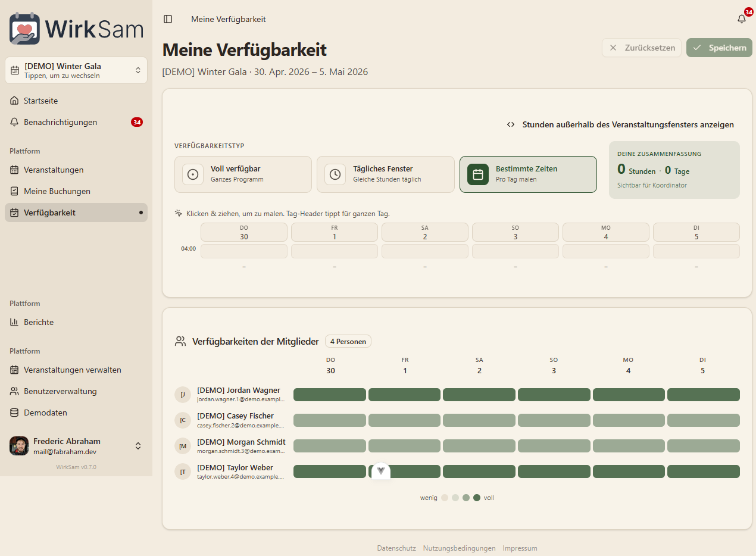
Task: Click the Jordan Wagner avatar initials
Action: tap(183, 395)
